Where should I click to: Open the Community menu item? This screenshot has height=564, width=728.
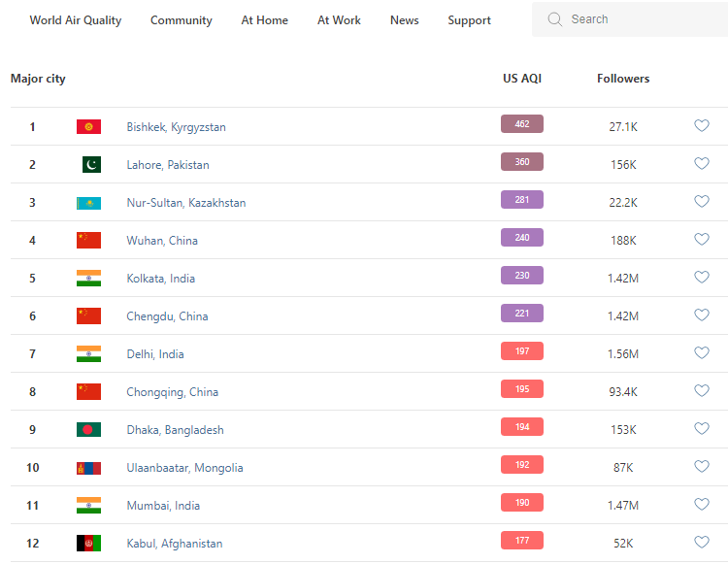pyautogui.click(x=182, y=20)
